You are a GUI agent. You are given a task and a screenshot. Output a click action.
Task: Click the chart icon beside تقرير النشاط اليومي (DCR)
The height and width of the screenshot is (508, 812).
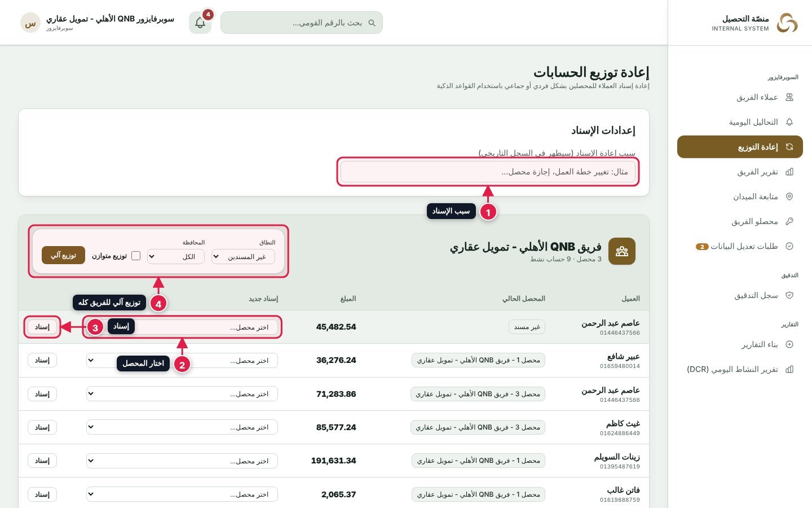pyautogui.click(x=789, y=369)
